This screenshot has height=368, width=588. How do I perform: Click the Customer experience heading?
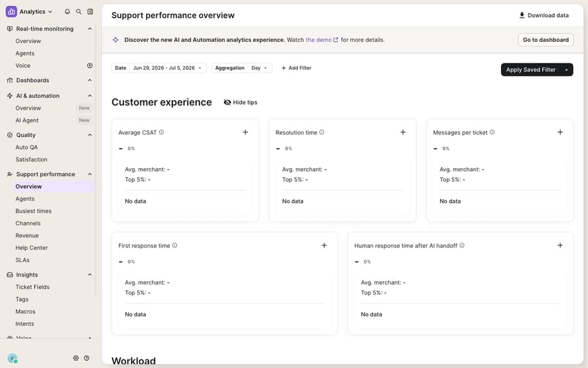(161, 102)
